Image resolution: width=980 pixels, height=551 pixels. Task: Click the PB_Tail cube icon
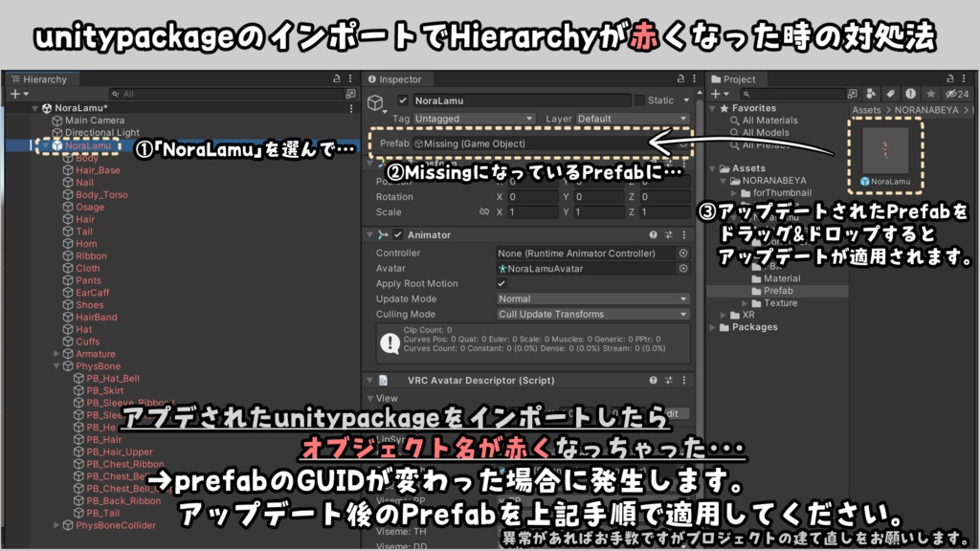click(x=78, y=513)
